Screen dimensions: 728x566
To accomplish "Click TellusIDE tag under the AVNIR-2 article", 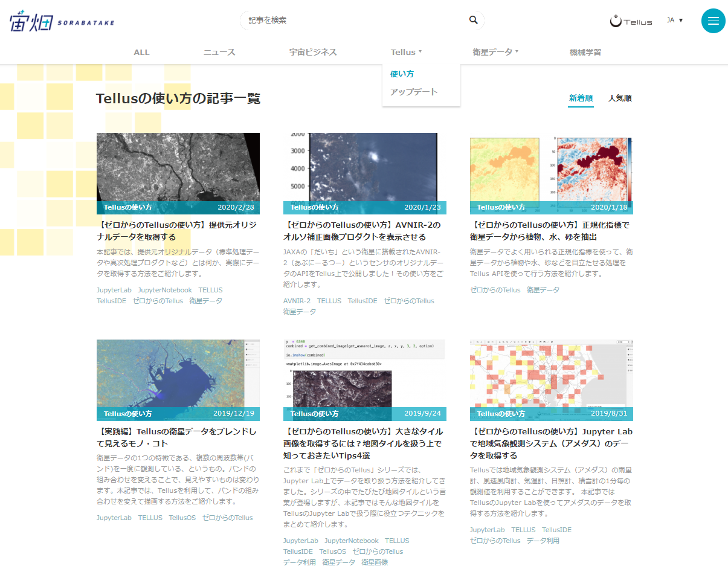I will [362, 301].
